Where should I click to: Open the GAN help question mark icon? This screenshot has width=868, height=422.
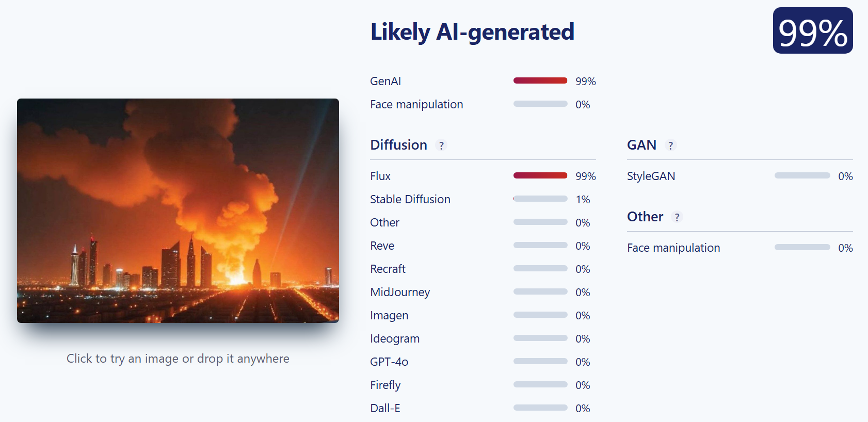(x=670, y=145)
